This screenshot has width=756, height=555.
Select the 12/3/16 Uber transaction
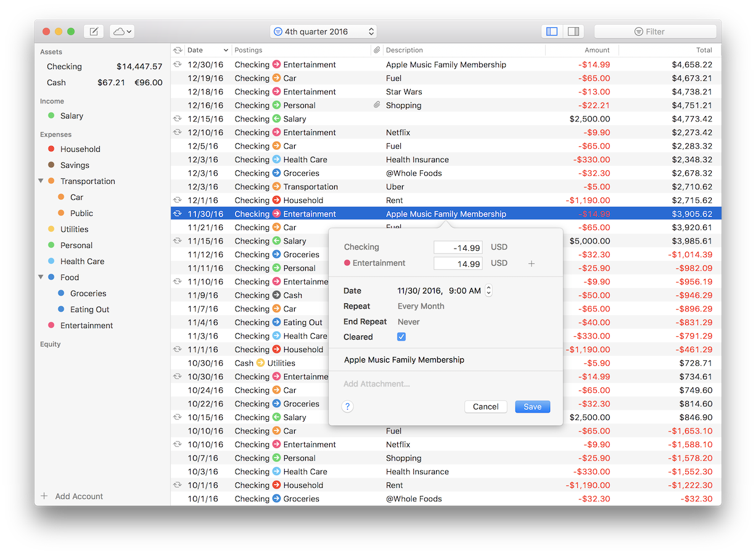tap(446, 187)
